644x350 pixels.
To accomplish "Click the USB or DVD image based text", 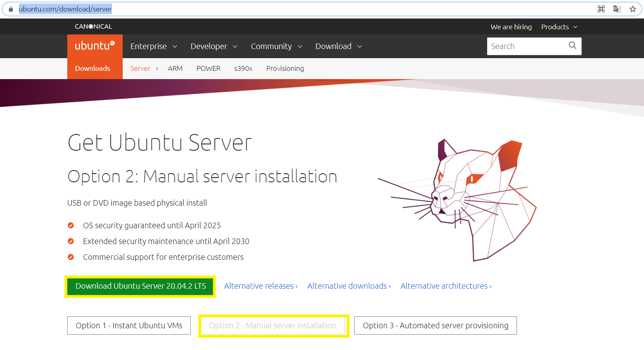I will [x=137, y=203].
